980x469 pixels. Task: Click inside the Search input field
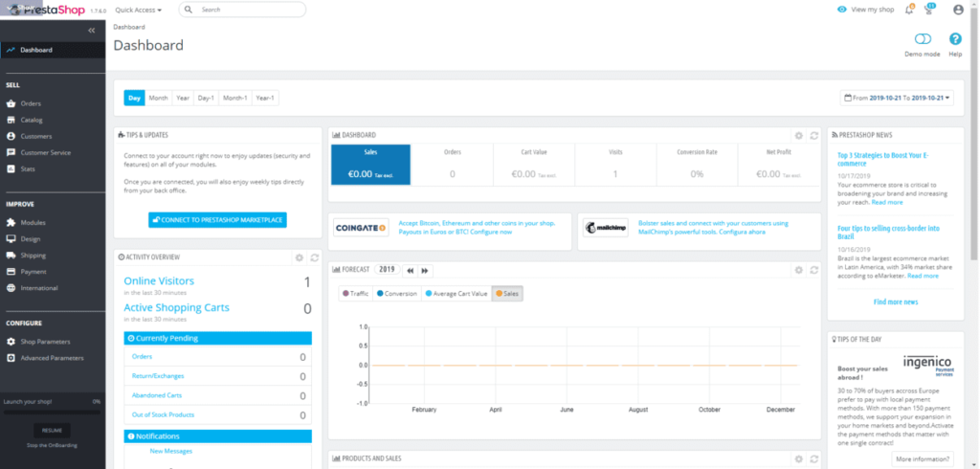[x=242, y=10]
